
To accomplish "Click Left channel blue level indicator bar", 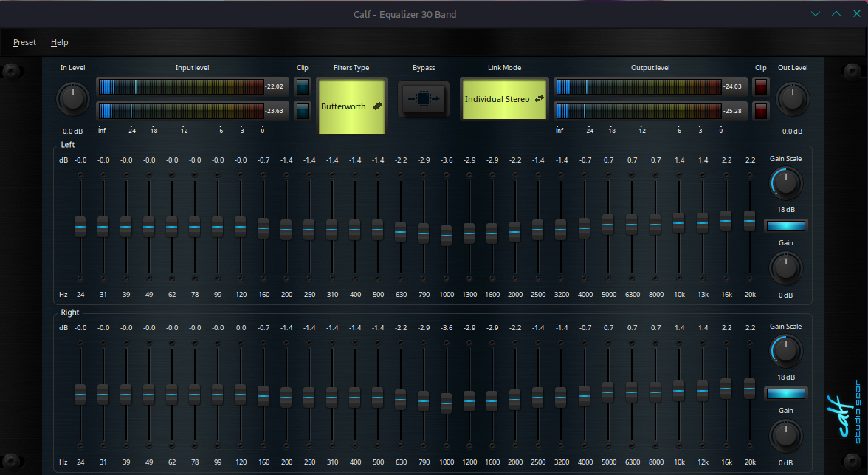I will point(786,225).
